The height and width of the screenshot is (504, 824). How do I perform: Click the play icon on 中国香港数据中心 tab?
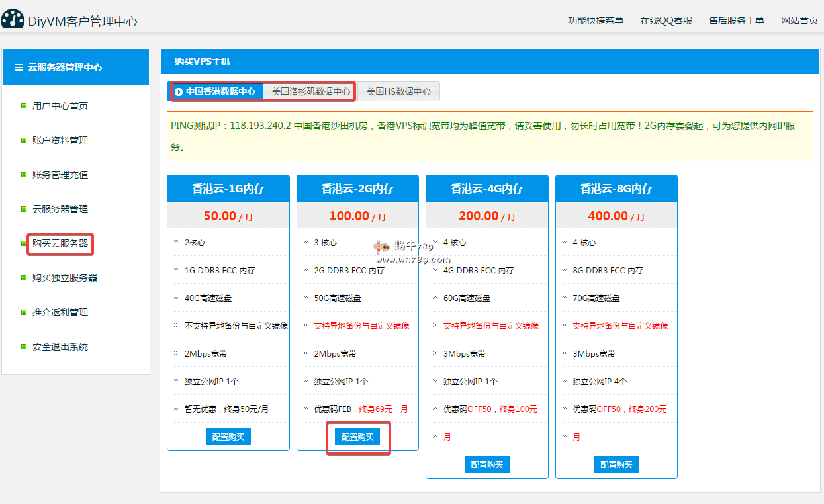click(179, 92)
